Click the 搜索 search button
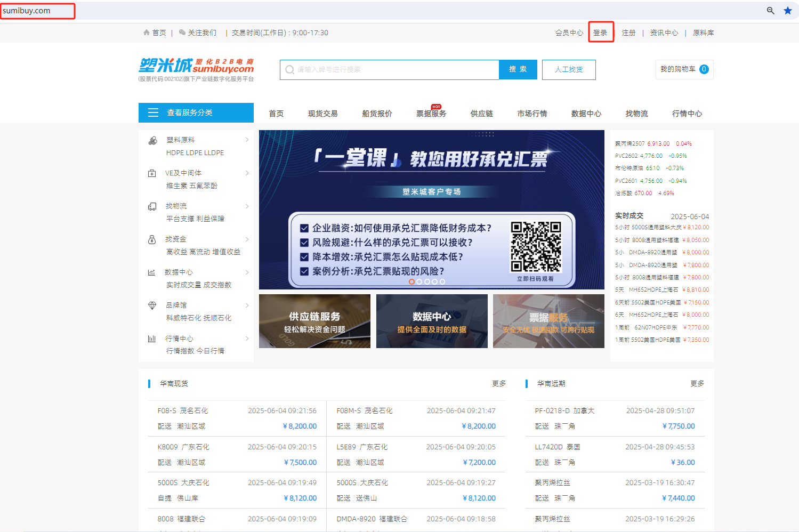 (518, 69)
